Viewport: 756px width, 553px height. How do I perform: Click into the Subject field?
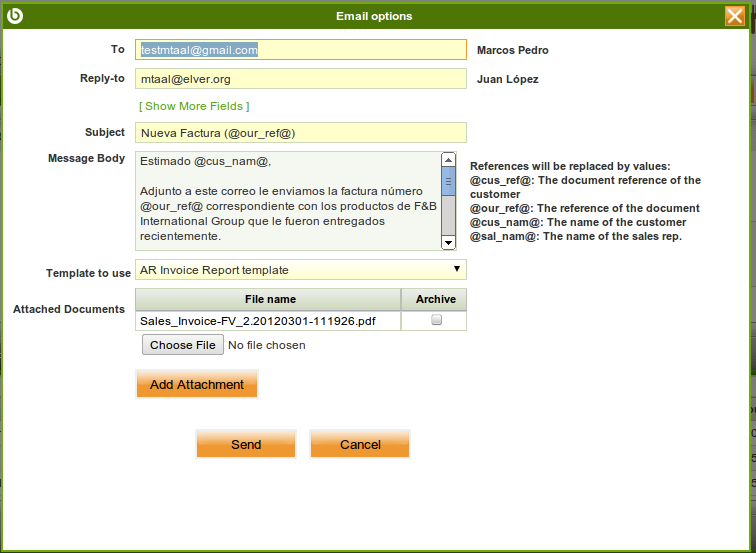[x=300, y=133]
